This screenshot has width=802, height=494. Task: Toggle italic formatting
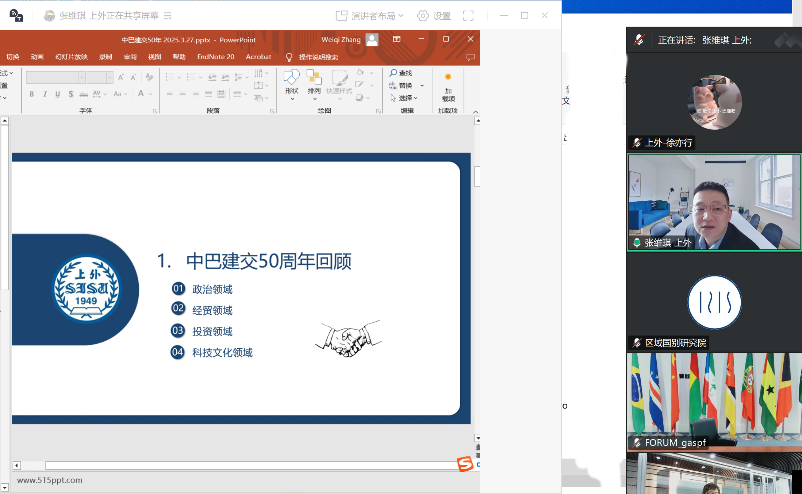click(x=45, y=94)
